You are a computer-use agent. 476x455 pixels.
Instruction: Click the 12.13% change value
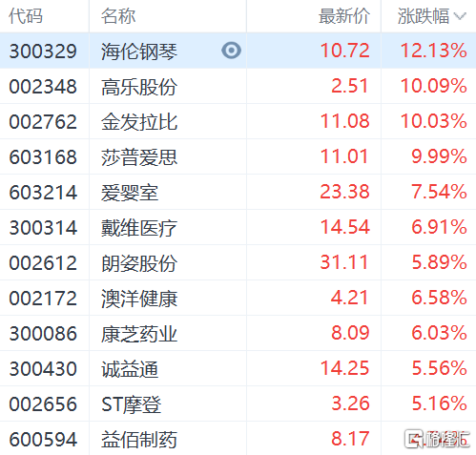pyautogui.click(x=433, y=51)
